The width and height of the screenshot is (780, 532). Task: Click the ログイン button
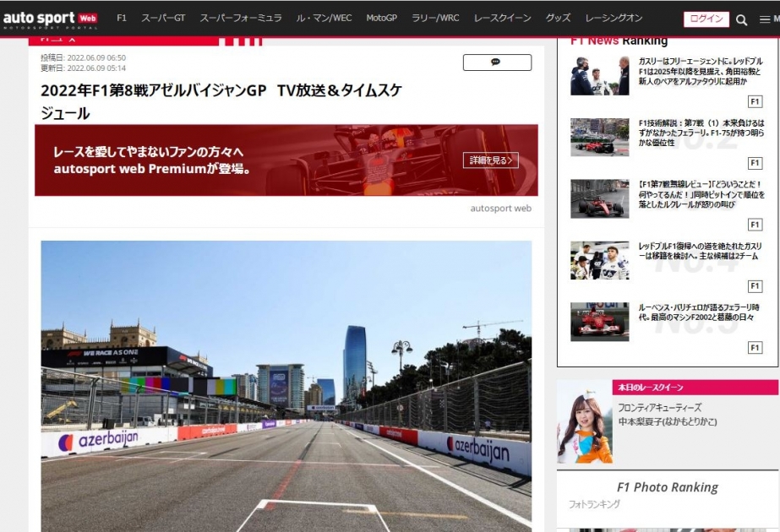click(706, 19)
